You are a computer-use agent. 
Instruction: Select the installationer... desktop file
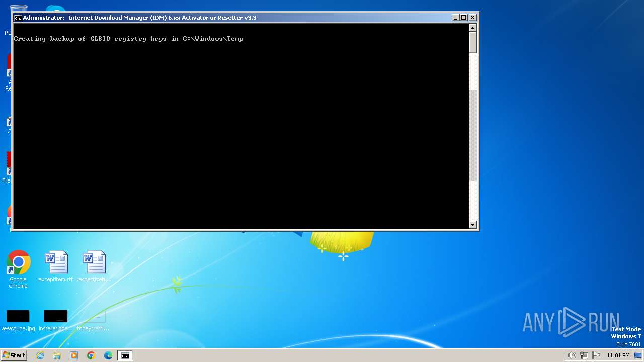tap(56, 321)
